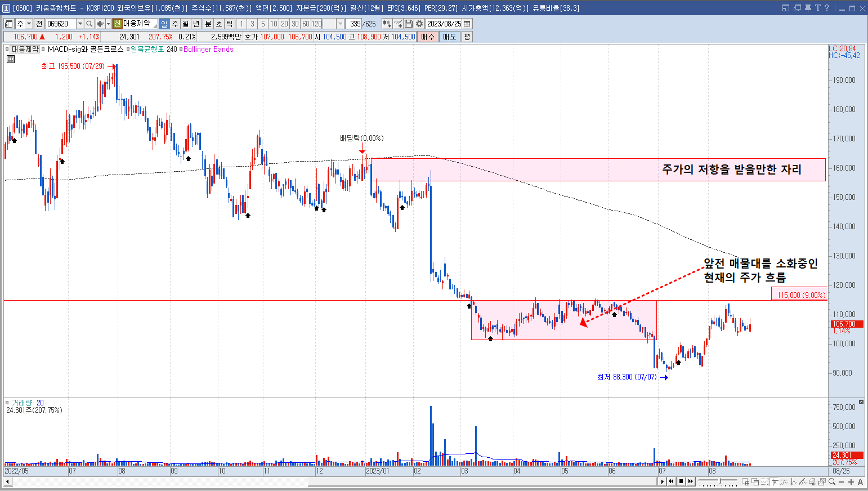
Task: Click the chart zoom slider handle at bottom
Action: click(x=720, y=481)
